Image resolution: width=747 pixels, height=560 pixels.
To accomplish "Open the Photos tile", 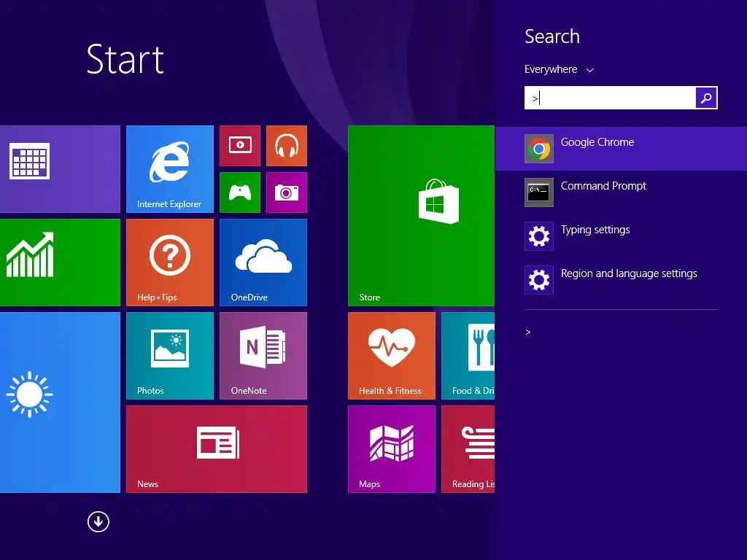I will tap(169, 356).
